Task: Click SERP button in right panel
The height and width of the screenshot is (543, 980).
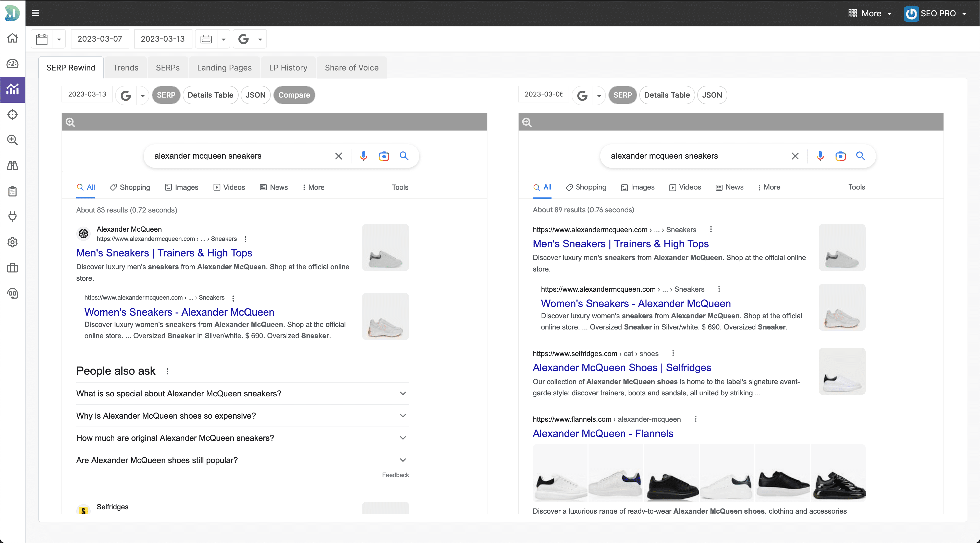Action: [622, 95]
